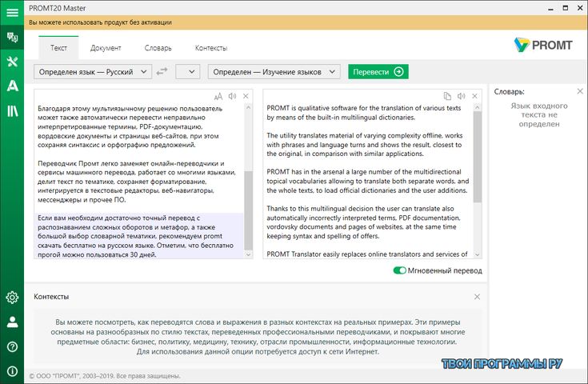Click translated paragraph 'PROMT has in the arsenal'
Viewport: 588px width, 384px height.
(367, 181)
